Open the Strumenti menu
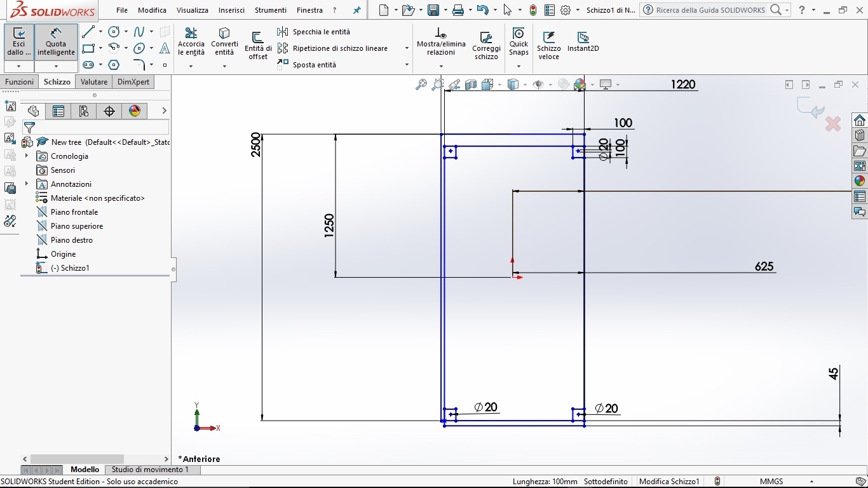 [271, 10]
